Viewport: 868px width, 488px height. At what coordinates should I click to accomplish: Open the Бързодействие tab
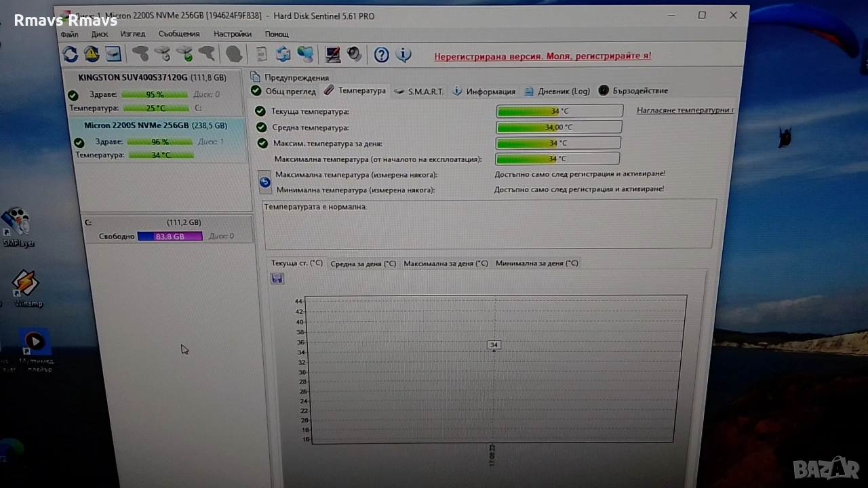click(634, 91)
